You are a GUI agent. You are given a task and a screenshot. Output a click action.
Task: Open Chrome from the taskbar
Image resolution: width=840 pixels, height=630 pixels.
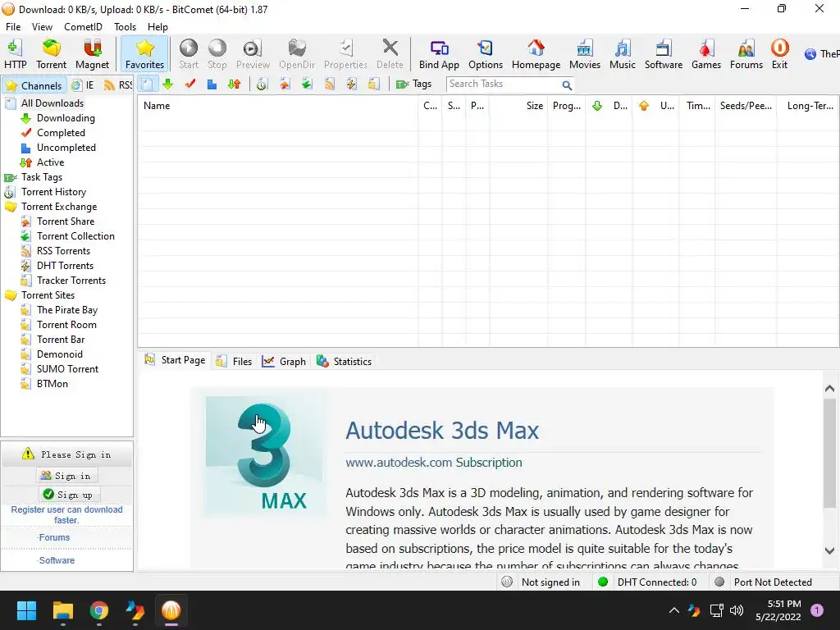[x=99, y=610]
